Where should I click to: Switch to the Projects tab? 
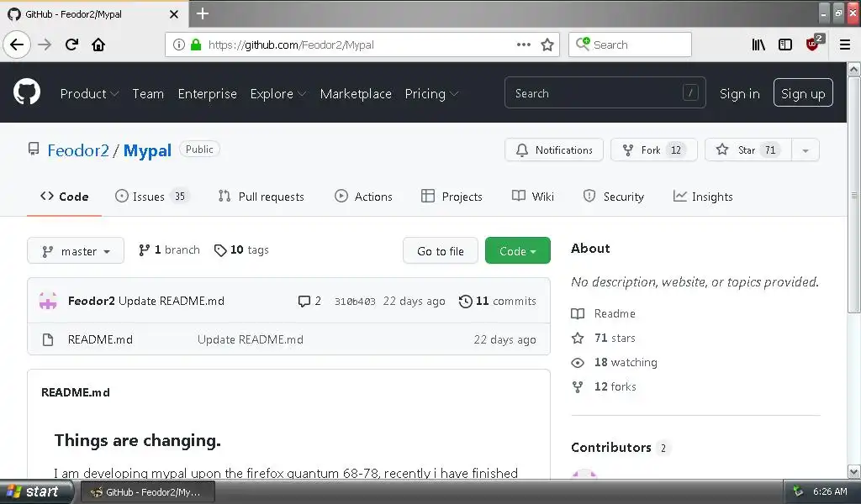point(452,197)
